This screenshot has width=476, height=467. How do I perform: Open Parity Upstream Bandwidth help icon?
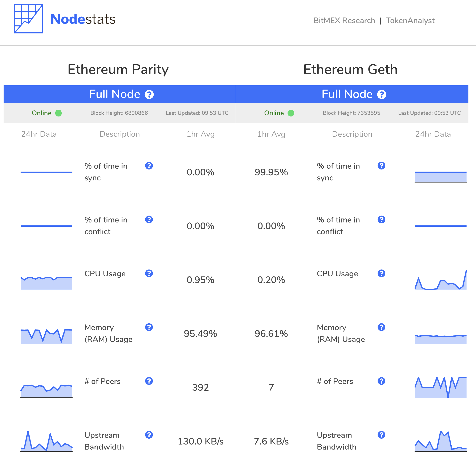click(x=149, y=435)
